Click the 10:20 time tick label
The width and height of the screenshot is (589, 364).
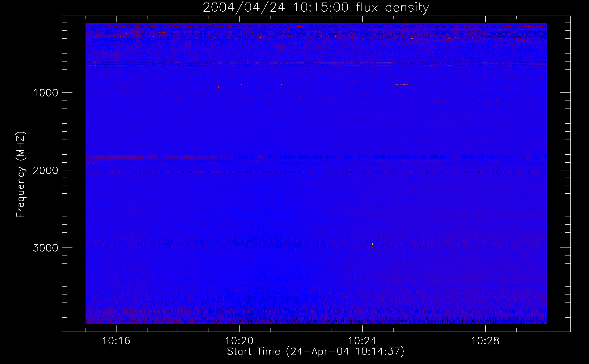point(239,341)
